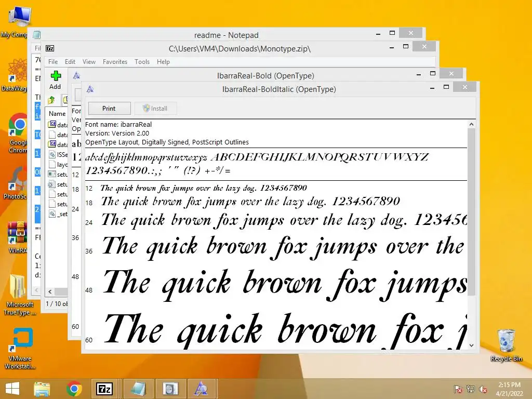Click the 'Version: Version 2.00' text line
This screenshot has width=532, height=399.
click(117, 134)
